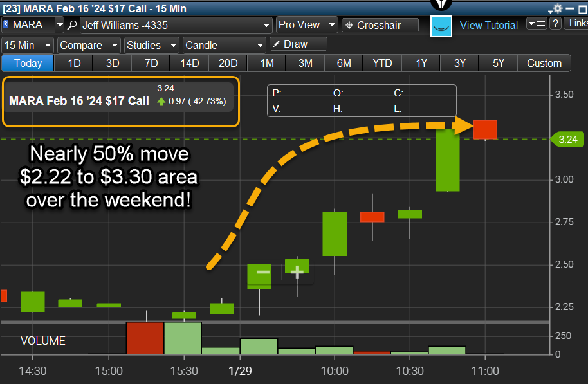Click the 10:00 time axis label
Viewport: 588px width, 384px height.
tap(335, 371)
